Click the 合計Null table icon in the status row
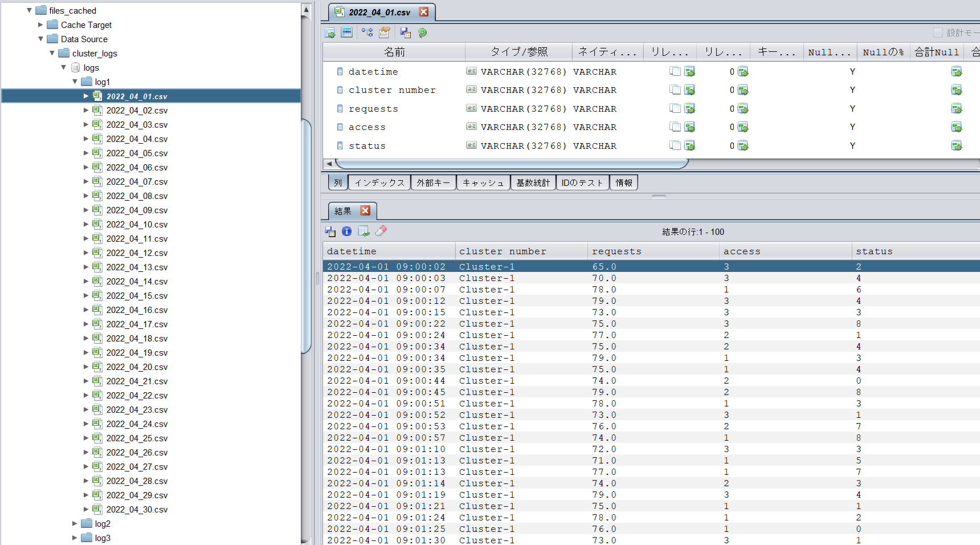The height and width of the screenshot is (545, 980). (957, 146)
